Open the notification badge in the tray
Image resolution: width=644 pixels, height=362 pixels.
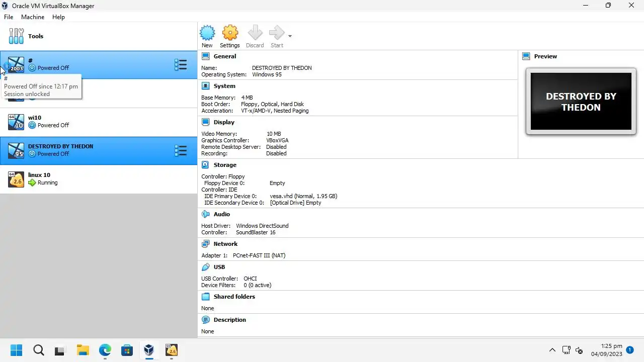[630, 349]
